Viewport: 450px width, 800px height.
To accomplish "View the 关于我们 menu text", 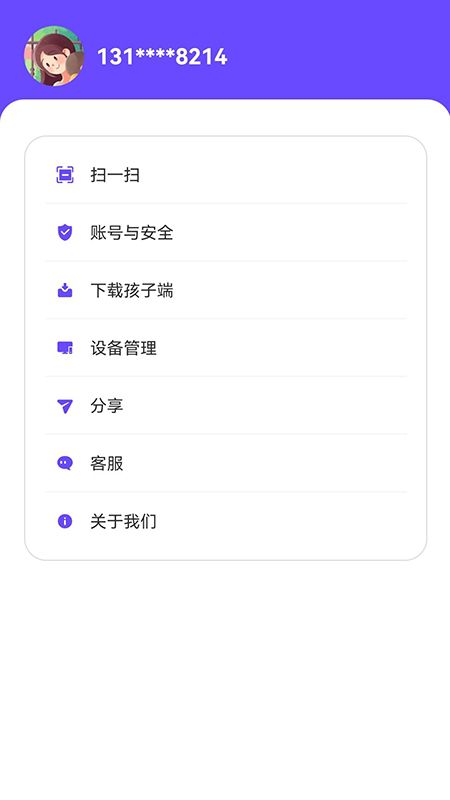I will point(123,521).
